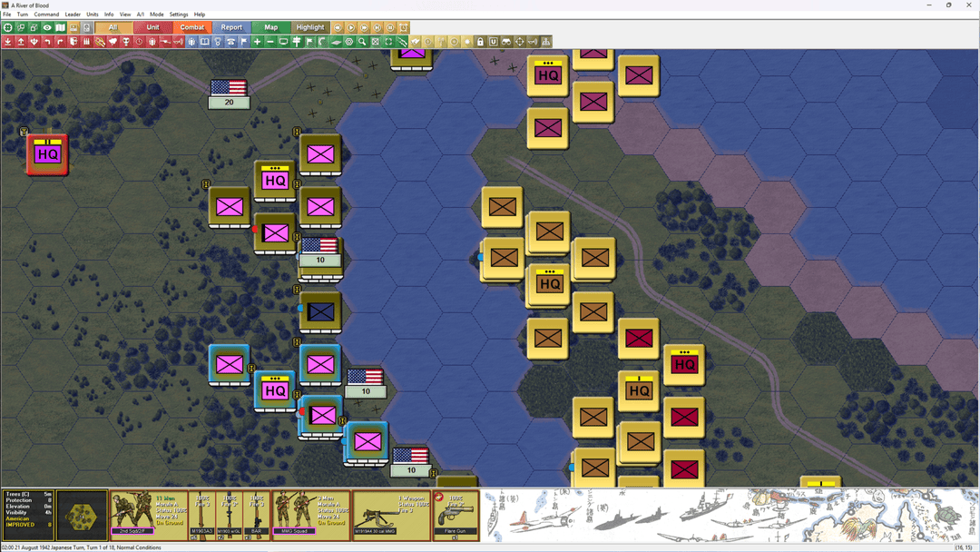The height and width of the screenshot is (552, 980).
Task: Click the organization chart icon
Action: point(545,42)
